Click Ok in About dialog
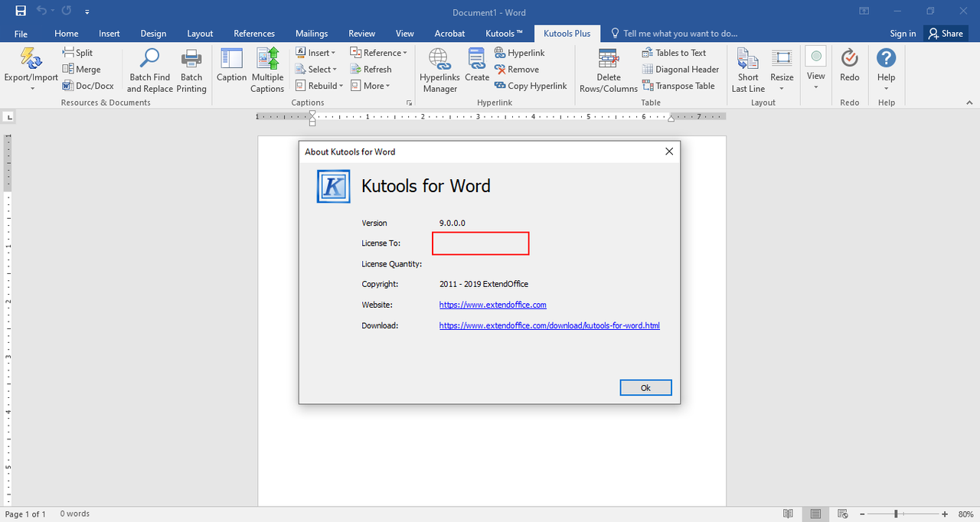Screen dimensions: 980x522 (645, 388)
